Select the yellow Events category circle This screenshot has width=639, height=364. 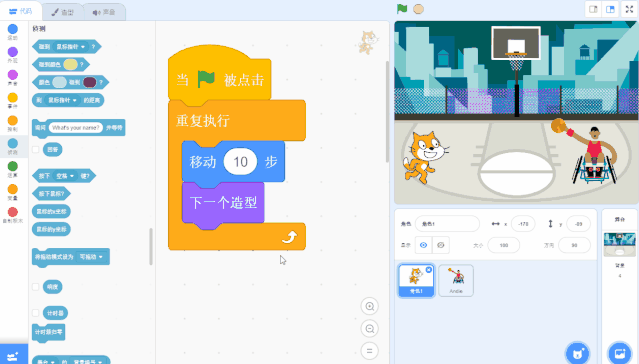[13, 97]
